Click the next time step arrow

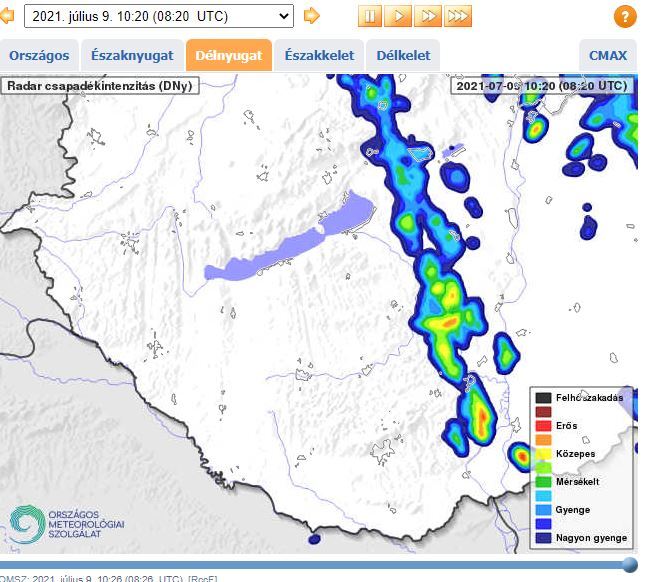[x=312, y=16]
